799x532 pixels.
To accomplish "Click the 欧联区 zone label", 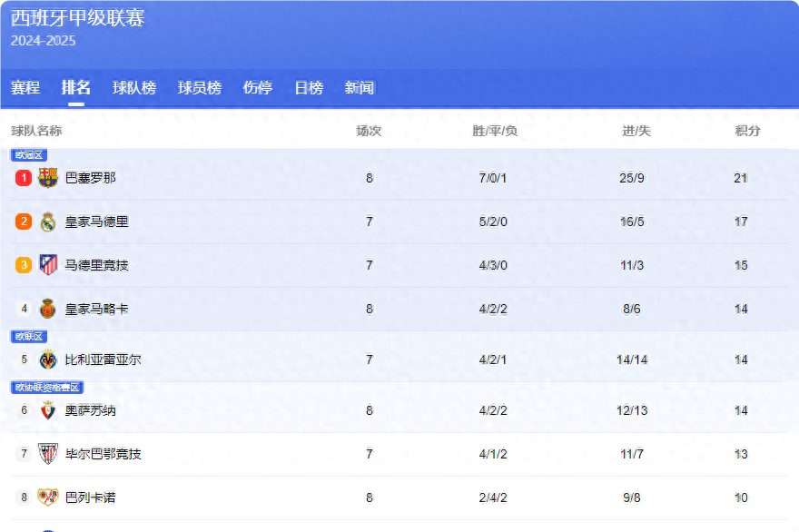I will tap(29, 336).
